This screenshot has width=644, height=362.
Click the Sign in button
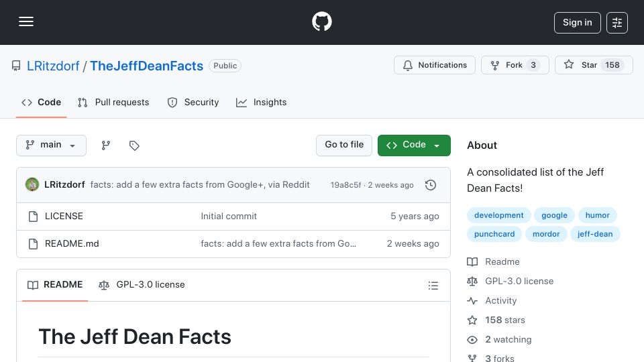tap(577, 23)
